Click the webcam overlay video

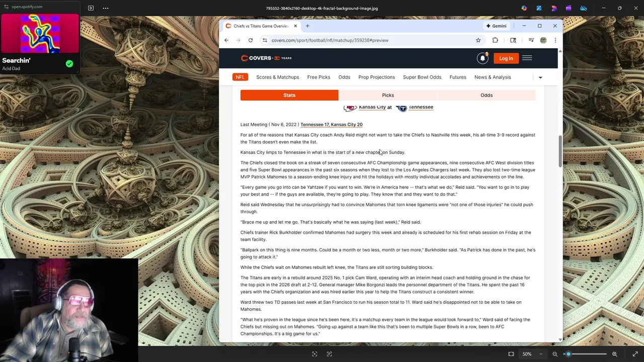[69, 310]
